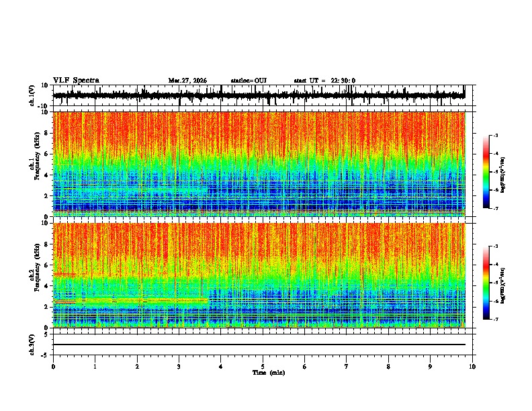Click x-axis tick label '4' minutes

pyautogui.click(x=221, y=367)
